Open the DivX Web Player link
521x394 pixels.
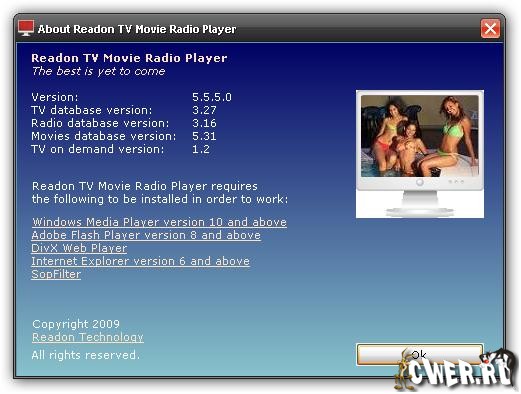(79, 248)
